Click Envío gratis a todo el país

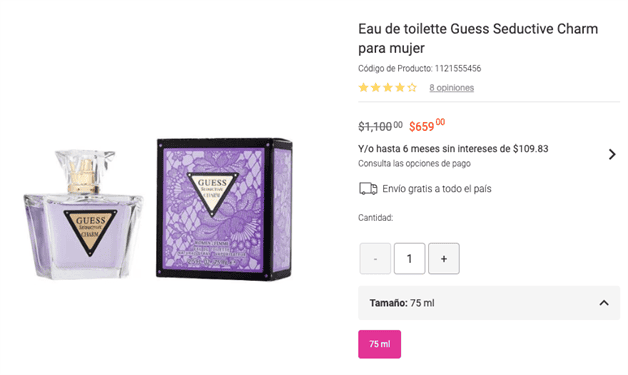click(437, 189)
